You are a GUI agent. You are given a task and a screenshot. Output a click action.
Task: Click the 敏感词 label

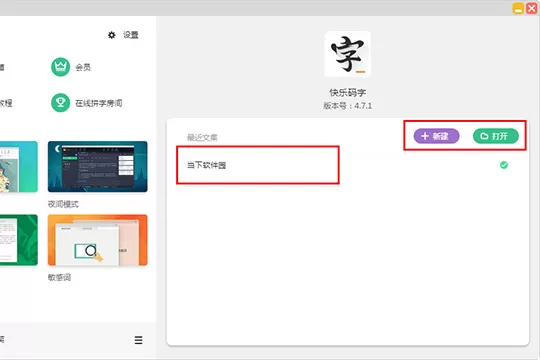59,277
